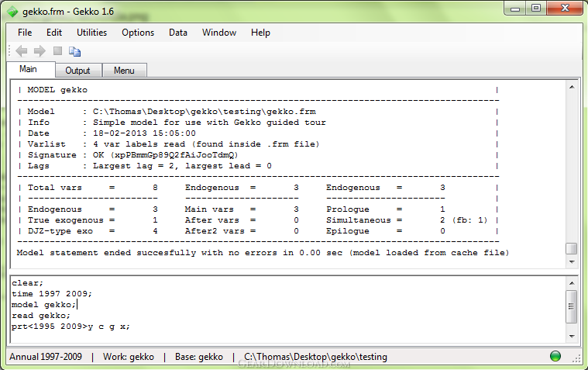Open the File menu
This screenshot has width=588, height=370.
click(x=25, y=33)
